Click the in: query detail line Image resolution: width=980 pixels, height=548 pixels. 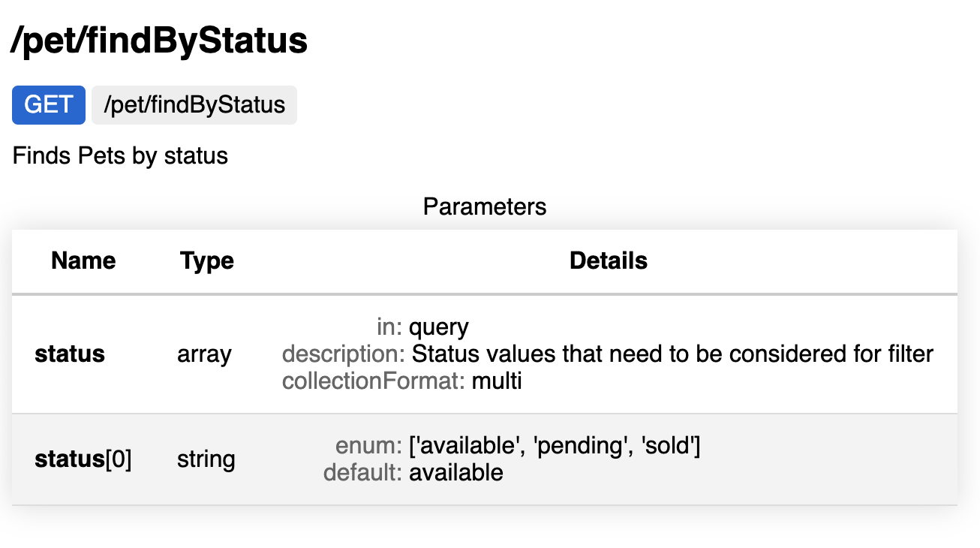coord(422,327)
